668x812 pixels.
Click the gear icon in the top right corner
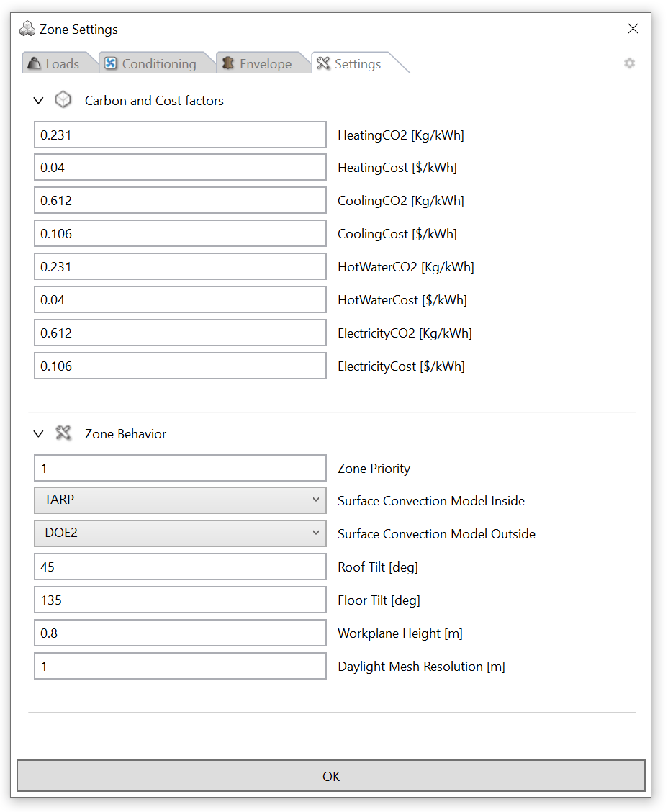pyautogui.click(x=630, y=63)
